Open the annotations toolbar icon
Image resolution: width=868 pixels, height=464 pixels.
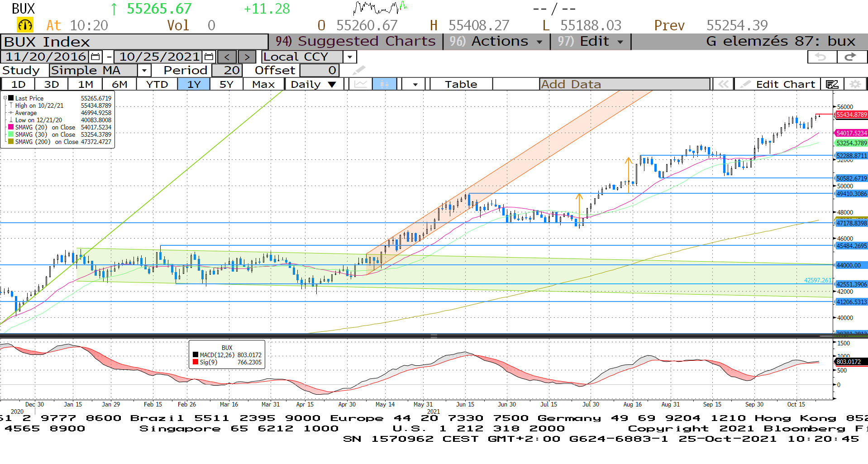pyautogui.click(x=832, y=84)
